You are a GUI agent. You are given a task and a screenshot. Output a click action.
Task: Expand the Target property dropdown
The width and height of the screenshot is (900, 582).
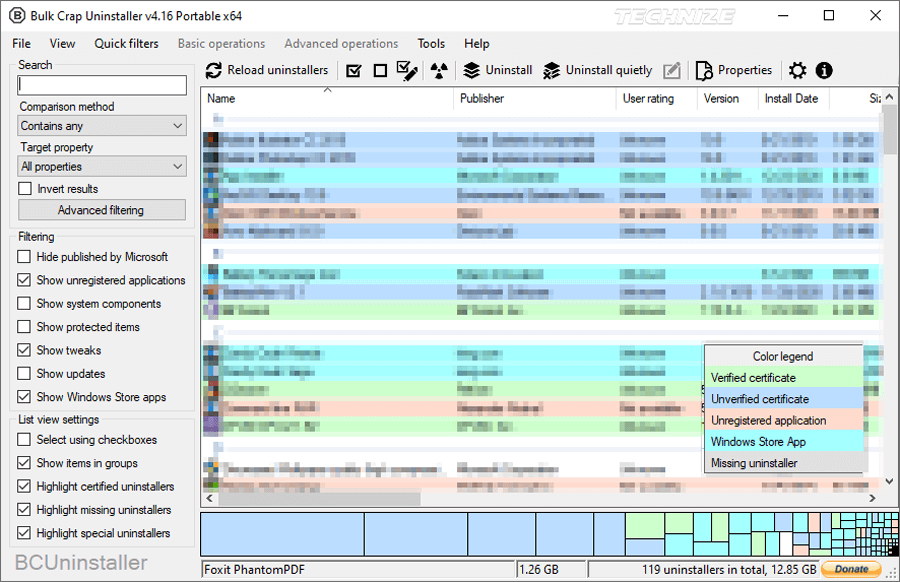(102, 167)
